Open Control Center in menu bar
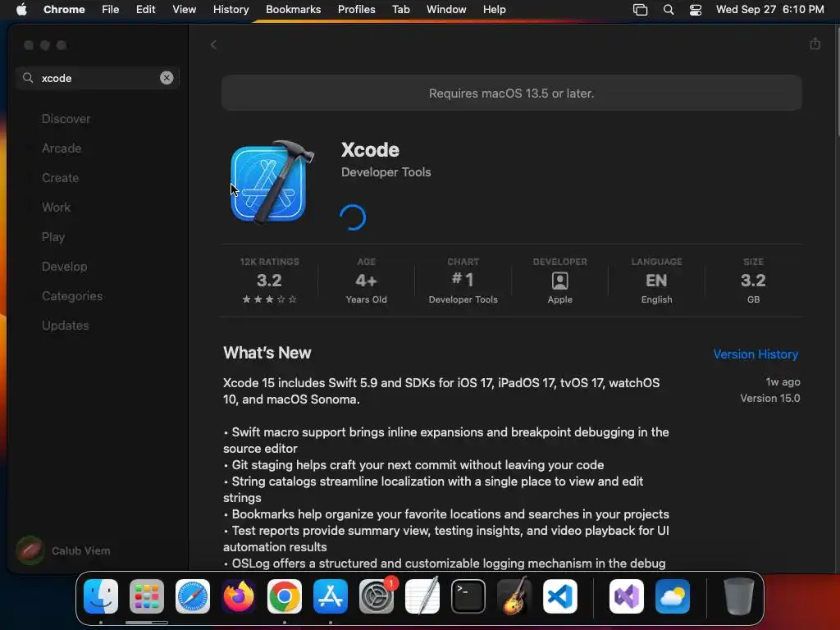 point(696,10)
